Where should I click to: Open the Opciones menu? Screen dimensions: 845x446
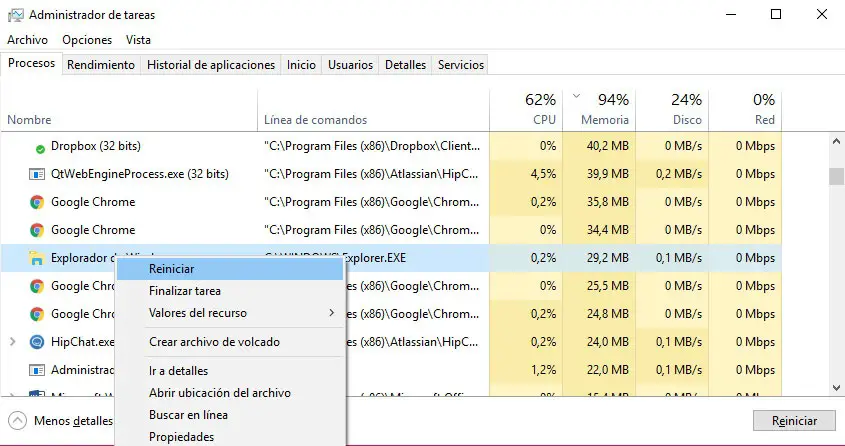click(87, 40)
